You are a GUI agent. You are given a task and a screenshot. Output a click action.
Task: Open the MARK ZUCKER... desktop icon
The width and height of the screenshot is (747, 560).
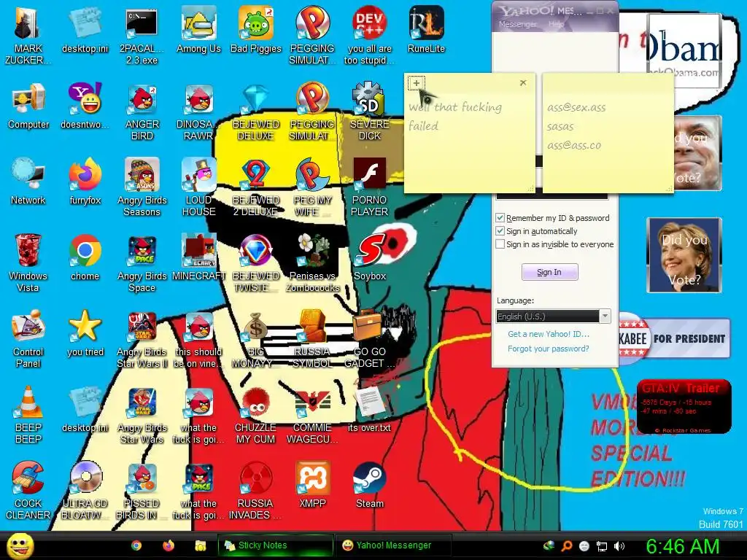point(28,36)
